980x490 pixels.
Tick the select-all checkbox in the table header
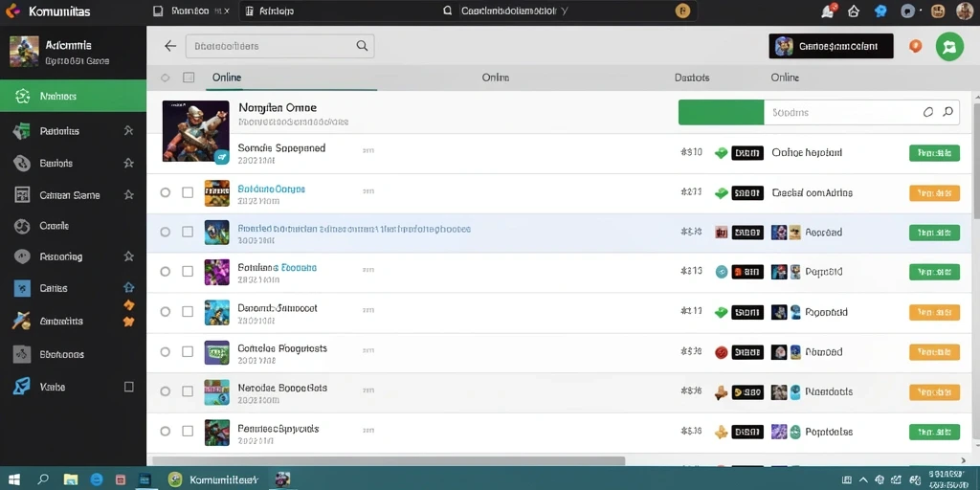coord(189,78)
